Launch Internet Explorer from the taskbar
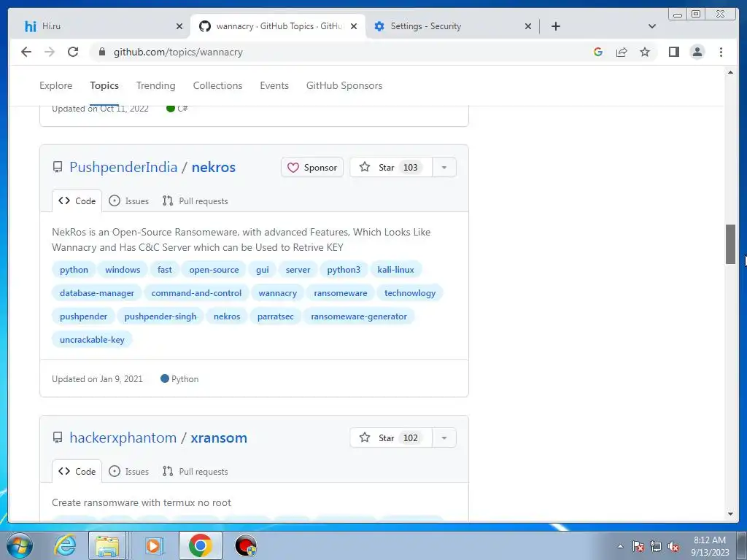Image resolution: width=747 pixels, height=560 pixels. pyautogui.click(x=65, y=545)
